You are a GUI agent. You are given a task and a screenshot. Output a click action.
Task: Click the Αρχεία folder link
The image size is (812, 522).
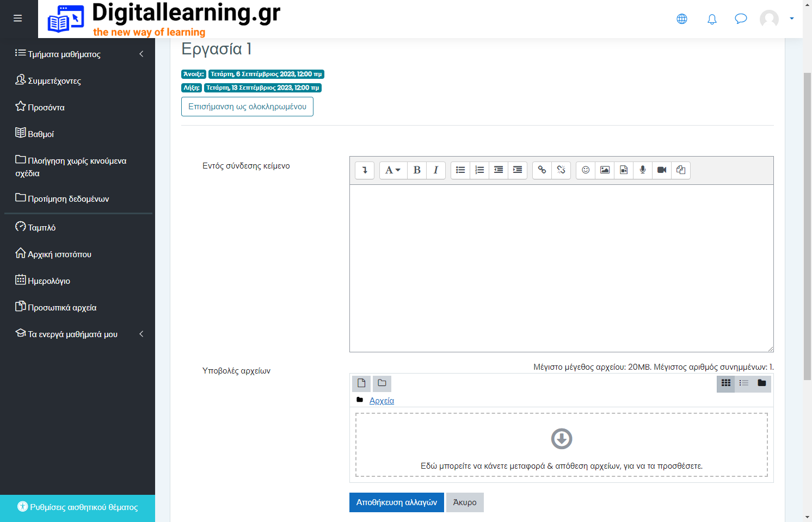click(382, 401)
